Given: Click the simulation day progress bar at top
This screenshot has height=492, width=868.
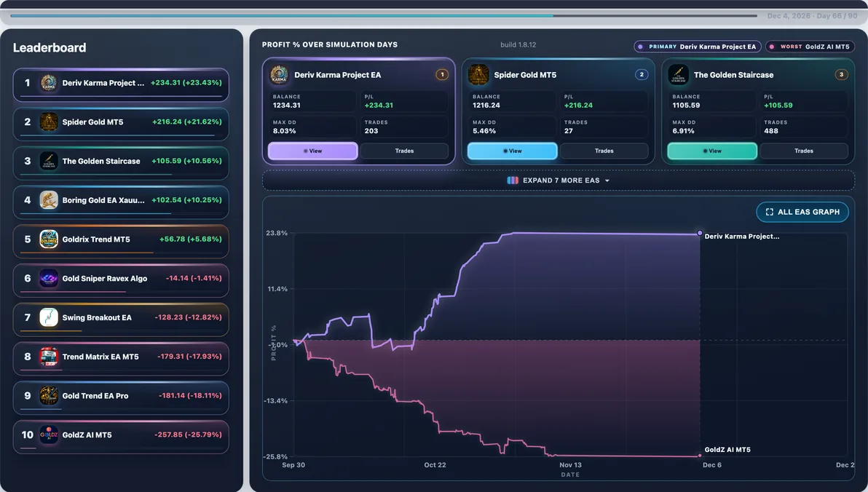Looking at the screenshot, I should click(x=384, y=15).
